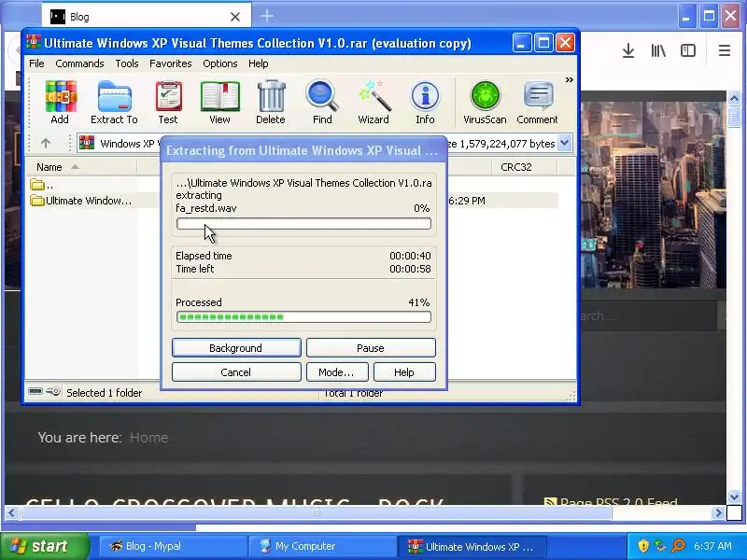
Task: Open the Windows start button
Action: (x=45, y=546)
